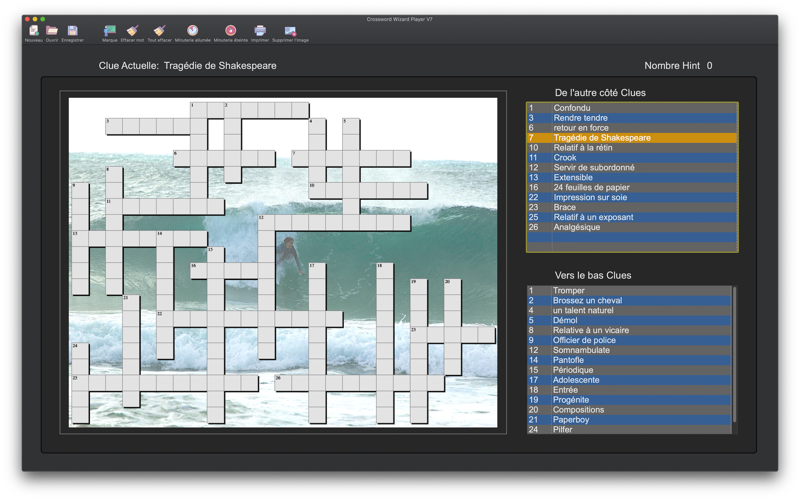Select across clue 26 Analgésique
The width and height of the screenshot is (800, 500).
click(x=632, y=227)
